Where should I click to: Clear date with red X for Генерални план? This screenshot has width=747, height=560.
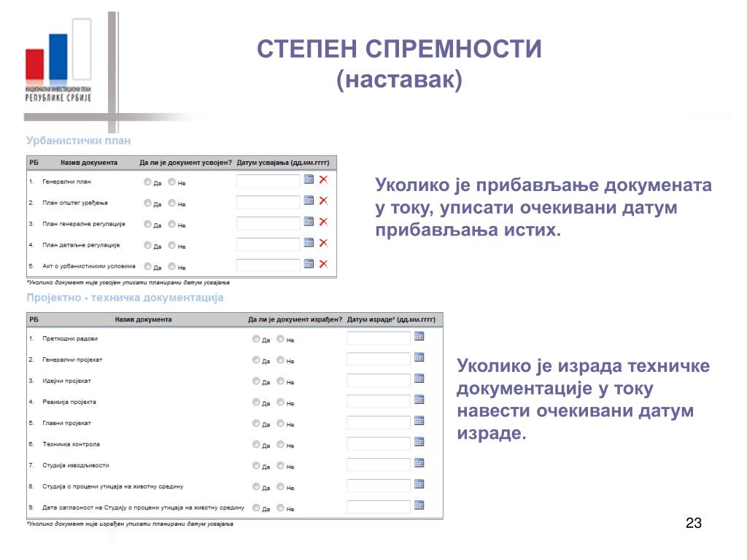coord(323,179)
